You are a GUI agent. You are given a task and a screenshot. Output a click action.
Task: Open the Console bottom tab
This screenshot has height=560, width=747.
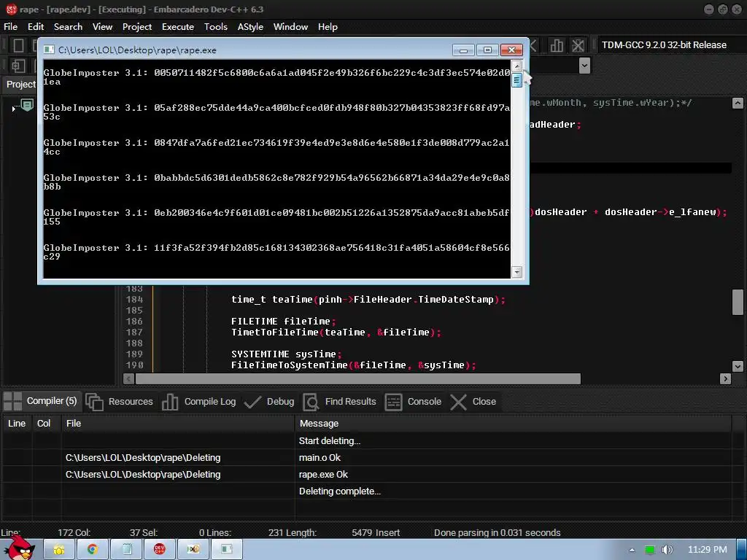tap(413, 402)
